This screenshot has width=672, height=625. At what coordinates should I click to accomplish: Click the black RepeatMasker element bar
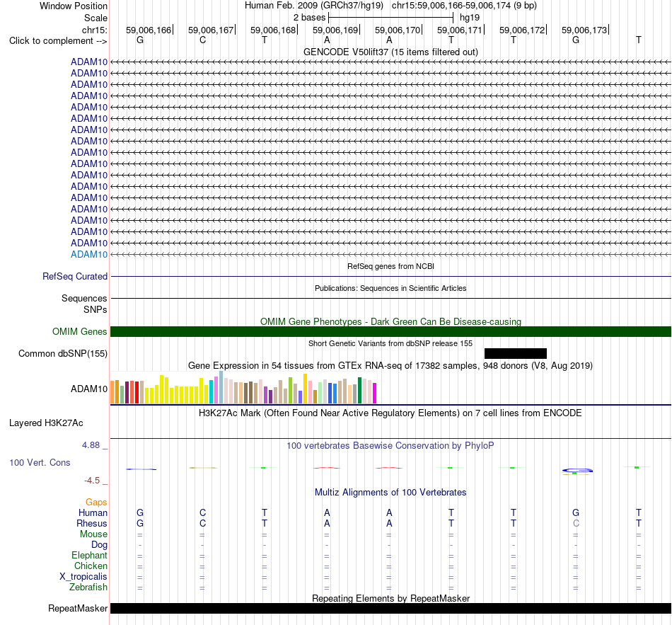coord(391,608)
